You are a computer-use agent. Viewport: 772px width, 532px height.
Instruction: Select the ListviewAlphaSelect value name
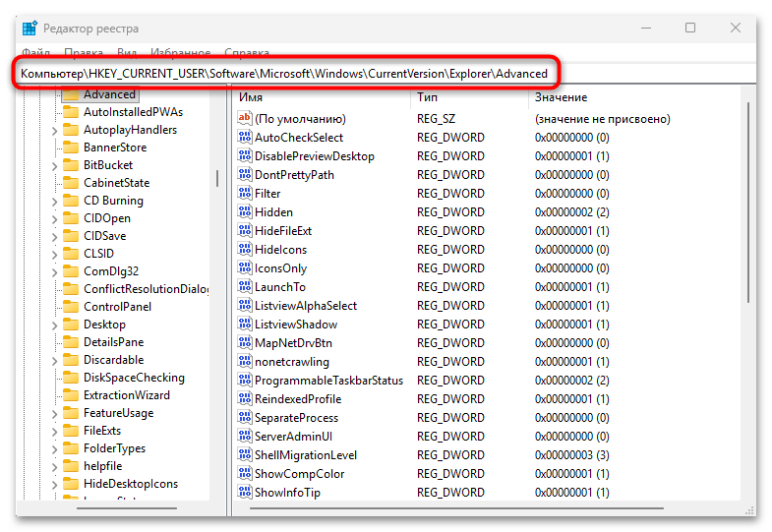(x=305, y=306)
